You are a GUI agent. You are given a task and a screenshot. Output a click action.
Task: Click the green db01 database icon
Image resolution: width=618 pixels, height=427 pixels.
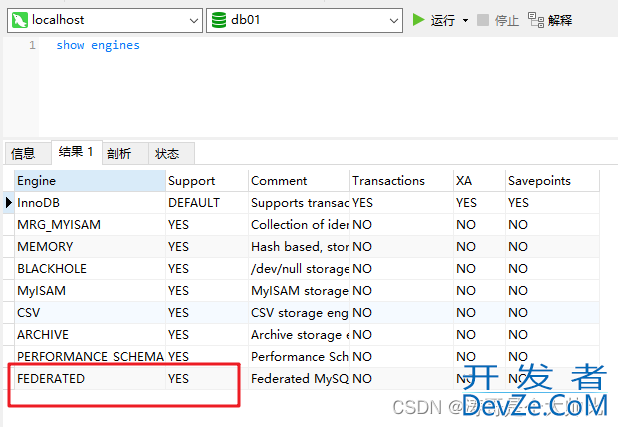[219, 20]
